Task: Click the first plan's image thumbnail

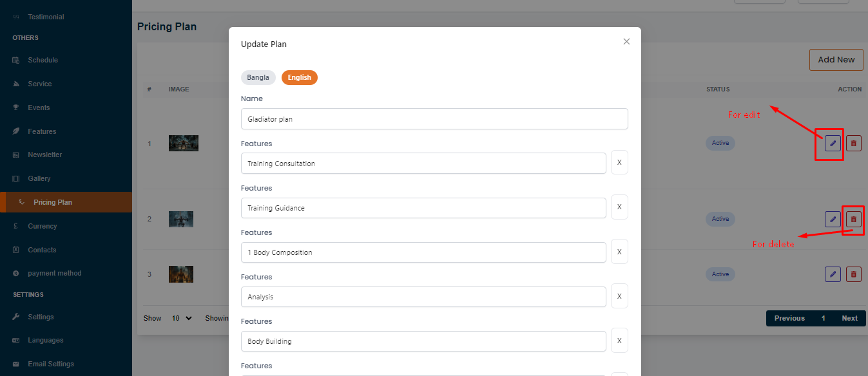Action: [x=183, y=143]
